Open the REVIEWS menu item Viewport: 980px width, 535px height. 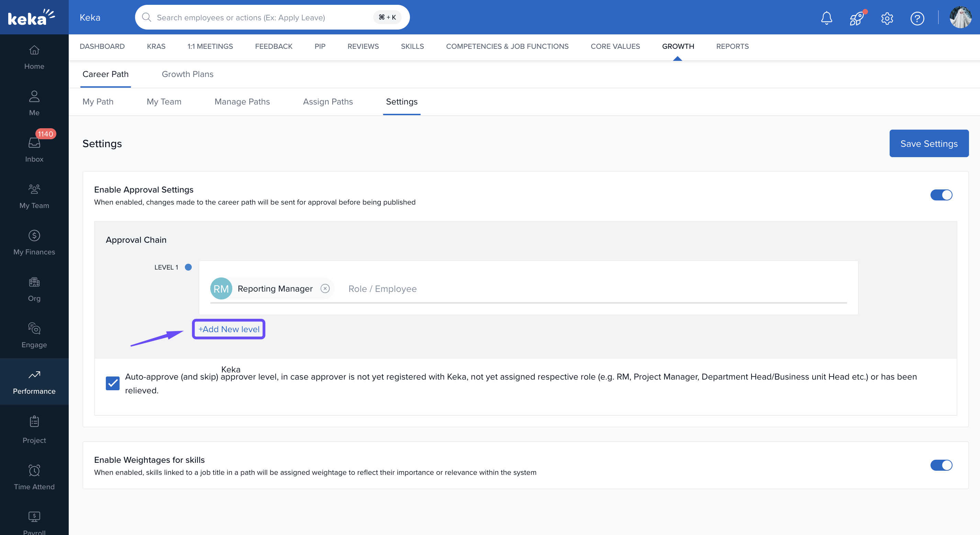(x=363, y=46)
